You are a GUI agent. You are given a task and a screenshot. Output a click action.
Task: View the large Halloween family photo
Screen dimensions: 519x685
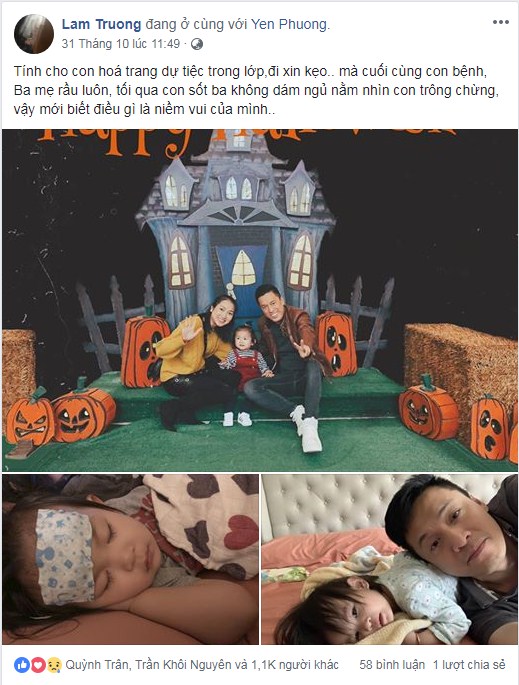[x=260, y=300]
